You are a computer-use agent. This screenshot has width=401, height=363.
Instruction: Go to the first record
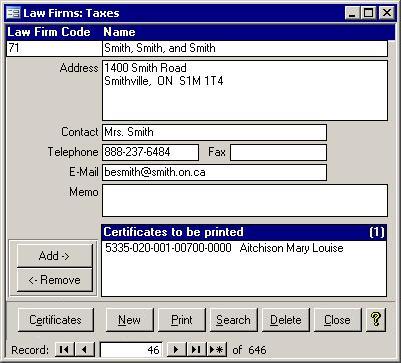(x=64, y=350)
